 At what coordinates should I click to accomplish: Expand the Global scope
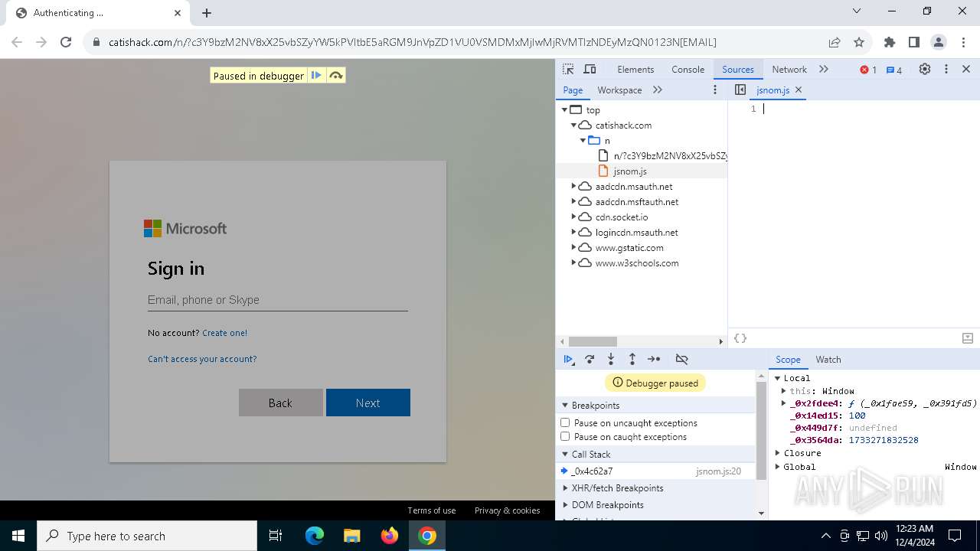click(777, 467)
